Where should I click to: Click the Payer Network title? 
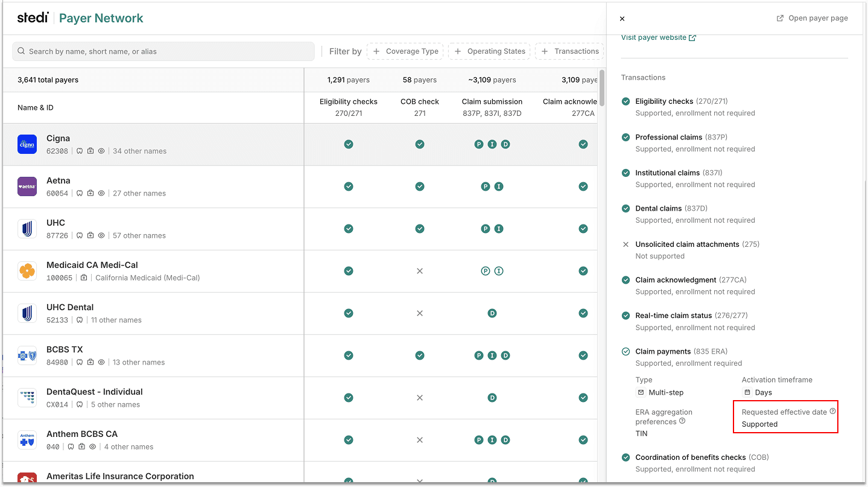[101, 18]
